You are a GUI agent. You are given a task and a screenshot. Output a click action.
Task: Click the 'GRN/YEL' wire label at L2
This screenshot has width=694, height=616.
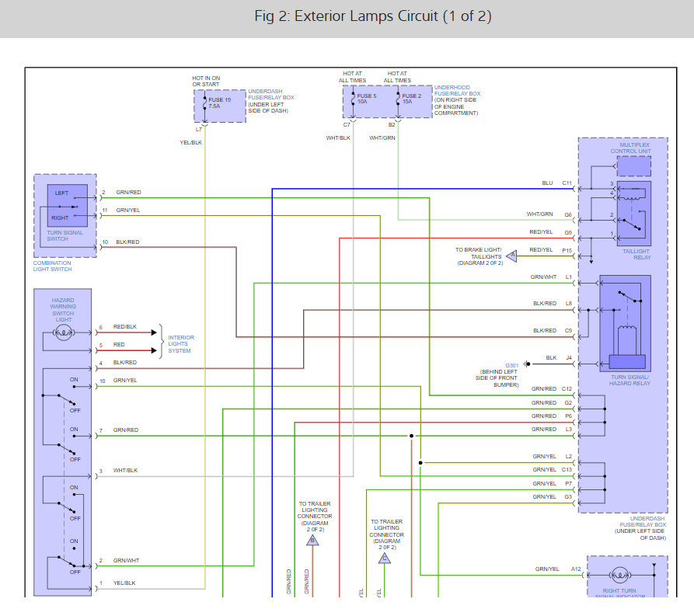(x=545, y=456)
